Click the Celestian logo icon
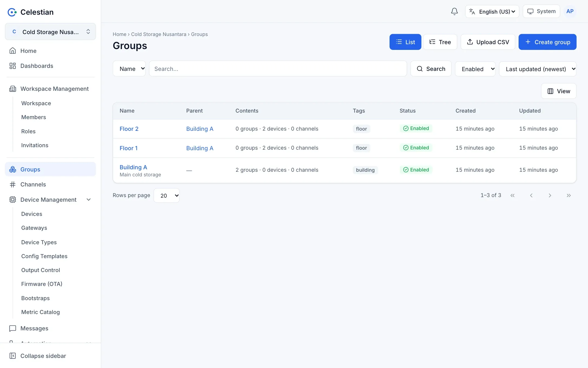Image resolution: width=588 pixels, height=368 pixels. pos(12,12)
